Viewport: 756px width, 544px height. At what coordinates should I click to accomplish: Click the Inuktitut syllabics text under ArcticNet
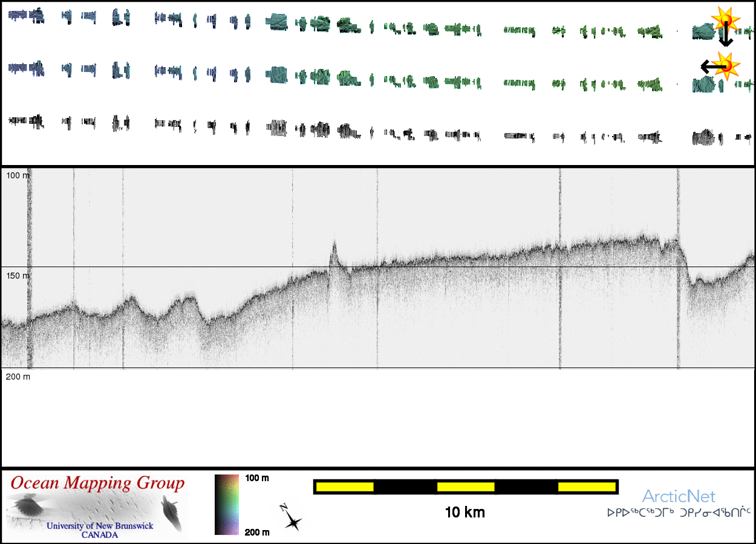[x=679, y=513]
